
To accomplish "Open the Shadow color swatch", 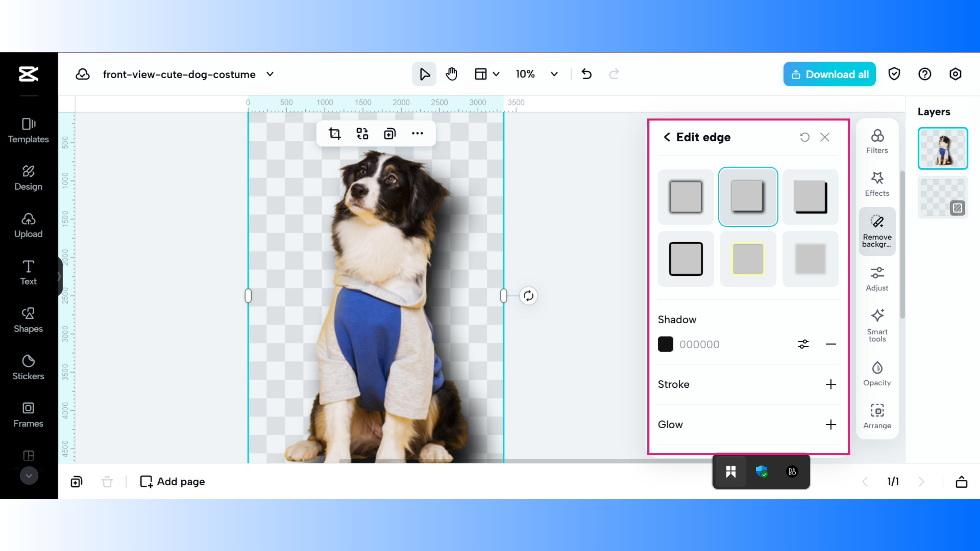I will pyautogui.click(x=665, y=344).
